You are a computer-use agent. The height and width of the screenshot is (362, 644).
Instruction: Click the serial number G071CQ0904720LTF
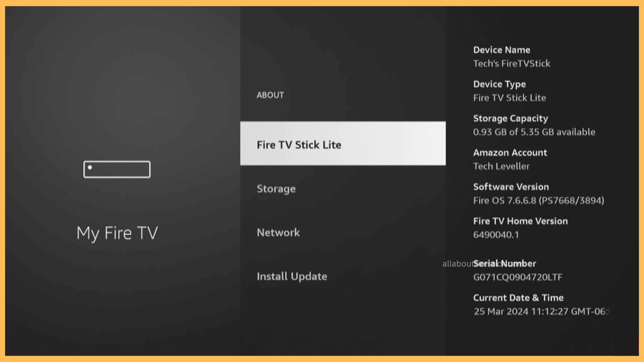(518, 277)
